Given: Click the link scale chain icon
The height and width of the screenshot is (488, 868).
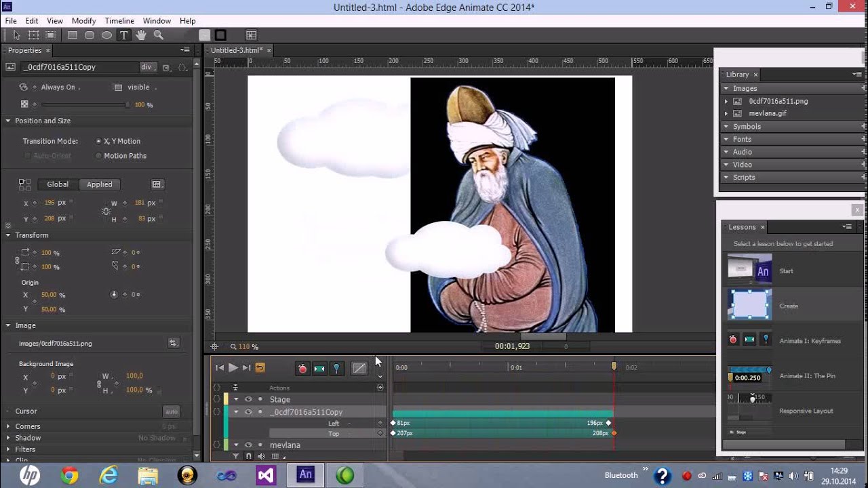Looking at the screenshot, I should 18,260.
